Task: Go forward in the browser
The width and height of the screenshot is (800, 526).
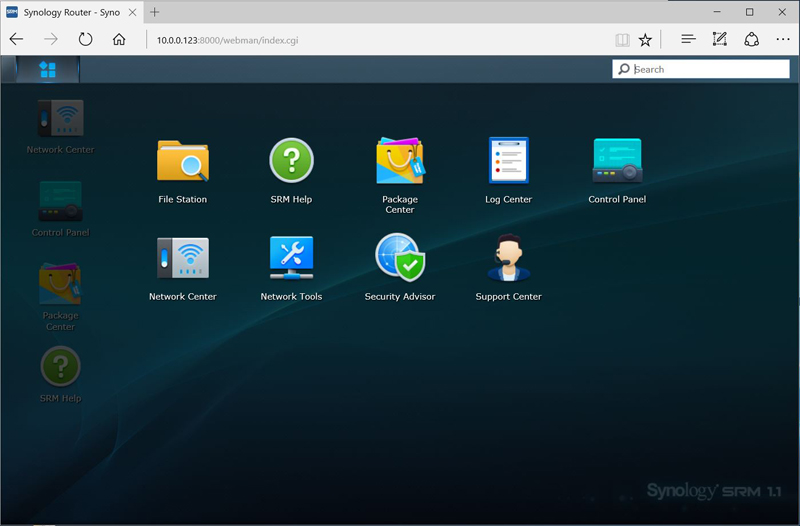Action: click(x=51, y=39)
